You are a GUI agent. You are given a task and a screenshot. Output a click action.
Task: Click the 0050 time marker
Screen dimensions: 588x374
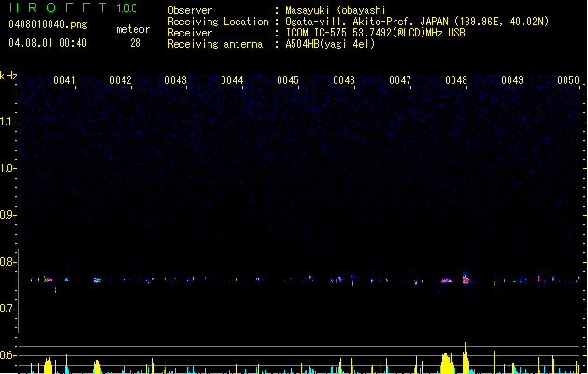tap(568, 80)
